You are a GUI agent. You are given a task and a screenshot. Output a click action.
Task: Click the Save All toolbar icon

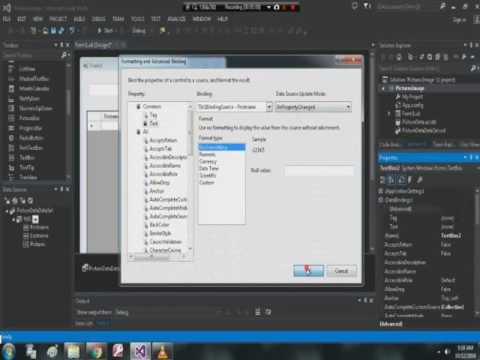[61, 31]
